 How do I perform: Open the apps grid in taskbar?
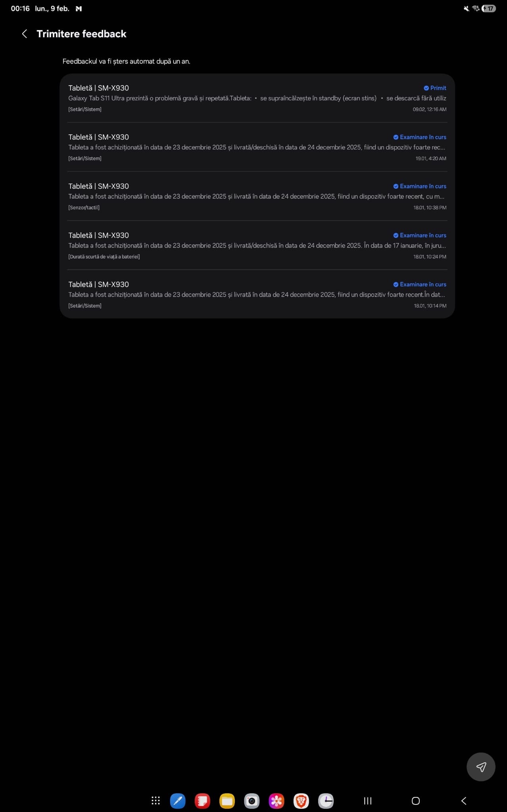(x=156, y=801)
